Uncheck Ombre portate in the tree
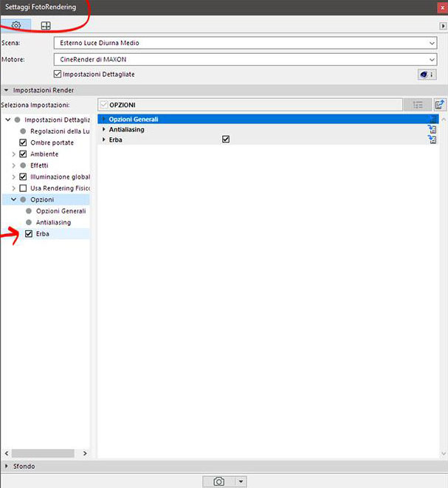Viewport: 448px width, 488px height. pyautogui.click(x=24, y=142)
